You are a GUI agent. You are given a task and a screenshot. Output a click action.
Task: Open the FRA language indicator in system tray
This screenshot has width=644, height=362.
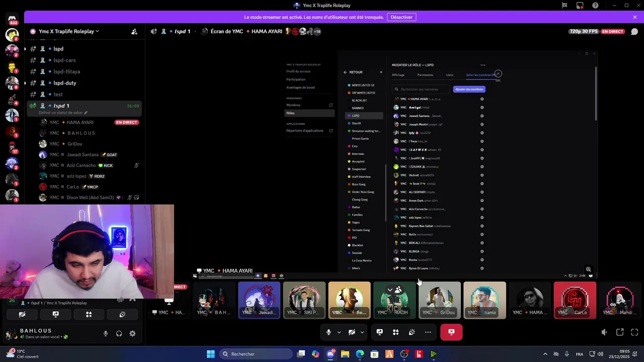click(x=580, y=354)
